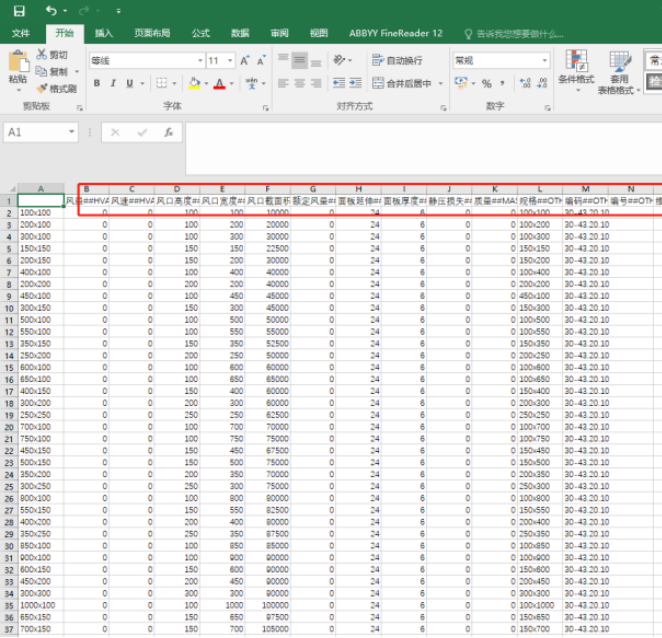The image size is (662, 638).
Task: Expand the number format combo box
Action: pos(544,61)
